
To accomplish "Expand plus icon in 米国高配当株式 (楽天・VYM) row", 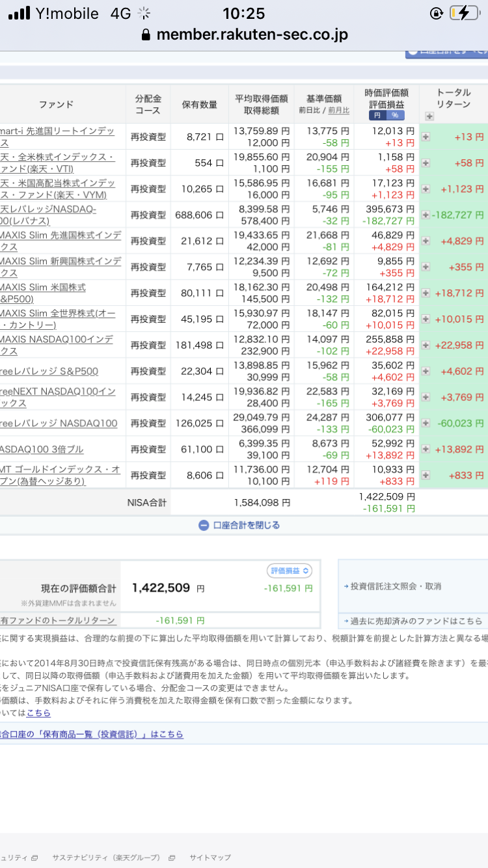I will (x=426, y=189).
